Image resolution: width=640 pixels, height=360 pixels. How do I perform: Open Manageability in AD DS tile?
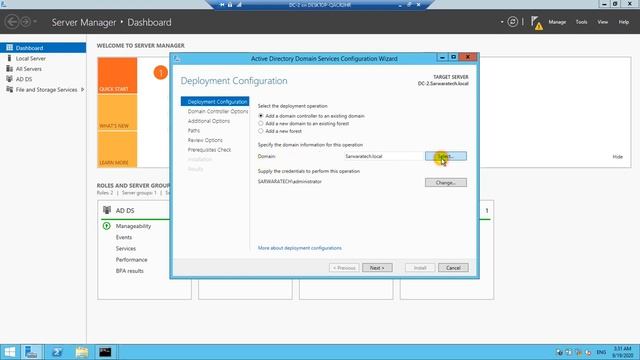pyautogui.click(x=133, y=226)
